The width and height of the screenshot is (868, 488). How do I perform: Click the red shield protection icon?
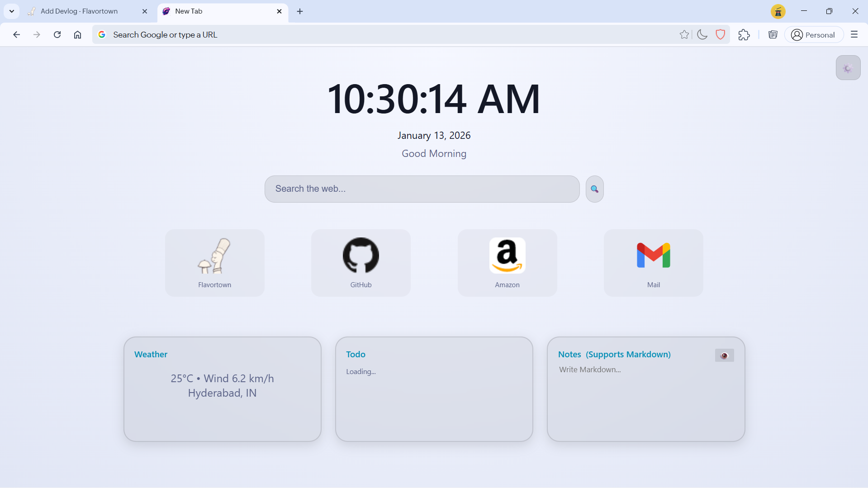pyautogui.click(x=721, y=35)
